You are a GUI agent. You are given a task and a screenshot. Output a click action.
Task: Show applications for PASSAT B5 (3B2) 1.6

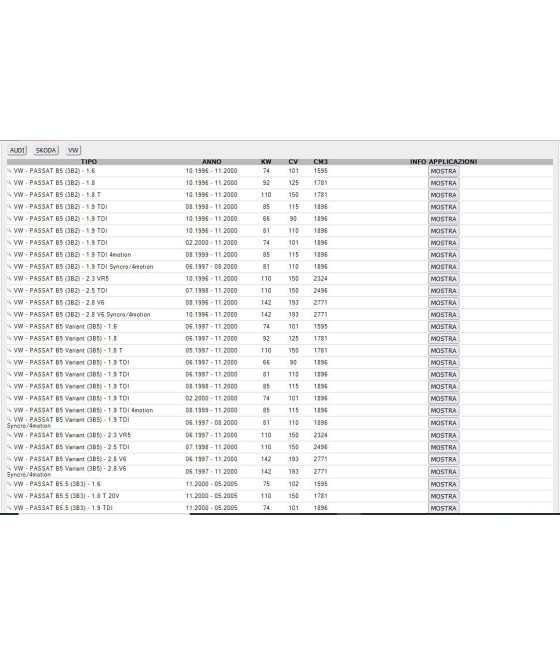[x=443, y=171]
